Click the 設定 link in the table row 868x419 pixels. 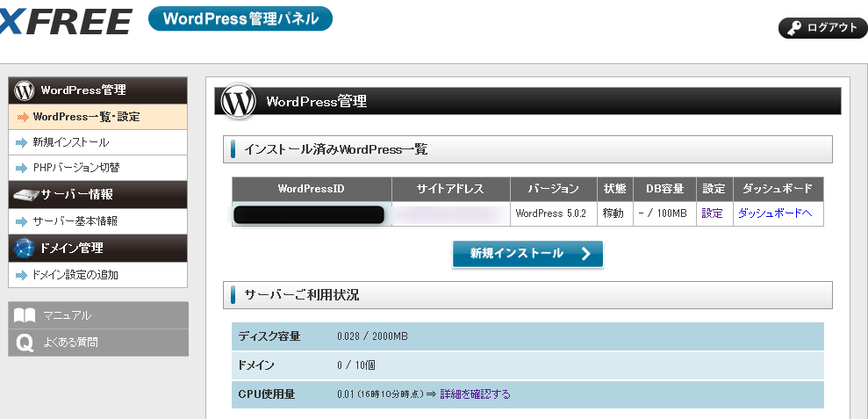click(x=713, y=213)
